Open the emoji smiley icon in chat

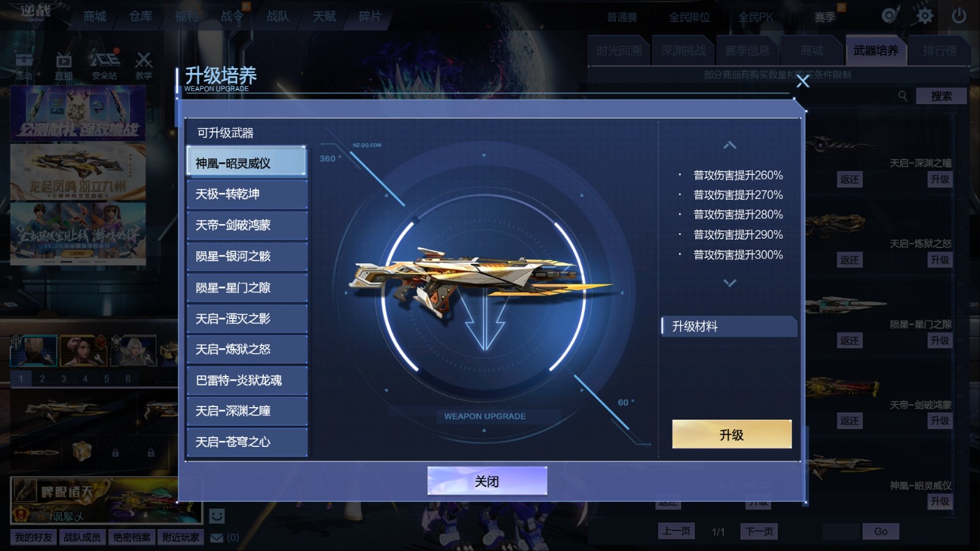(x=217, y=516)
